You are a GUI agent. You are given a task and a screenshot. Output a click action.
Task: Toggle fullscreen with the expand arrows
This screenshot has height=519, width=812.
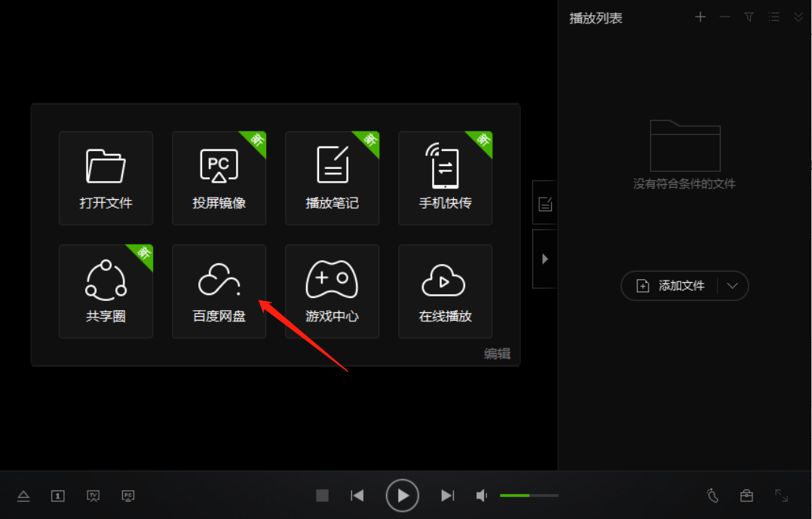pyautogui.click(x=781, y=496)
